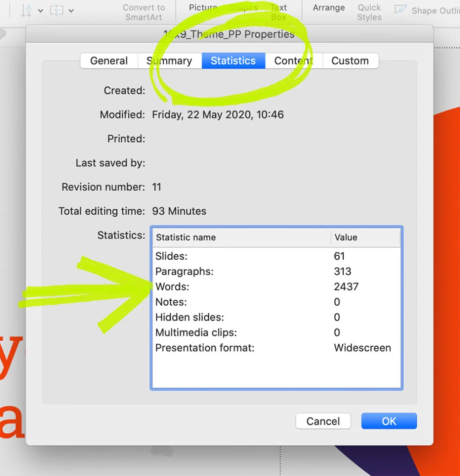Image resolution: width=460 pixels, height=476 pixels.
Task: Open the Summary tab
Action: [x=170, y=61]
